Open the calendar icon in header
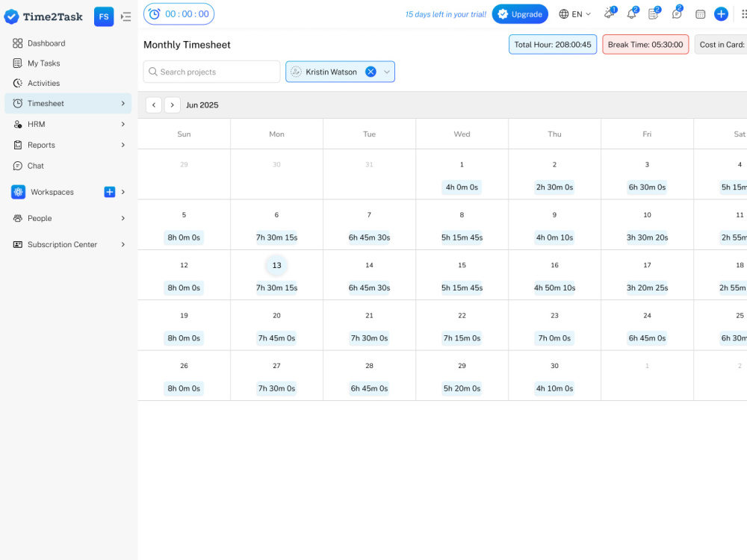This screenshot has height=560, width=747. click(x=701, y=14)
